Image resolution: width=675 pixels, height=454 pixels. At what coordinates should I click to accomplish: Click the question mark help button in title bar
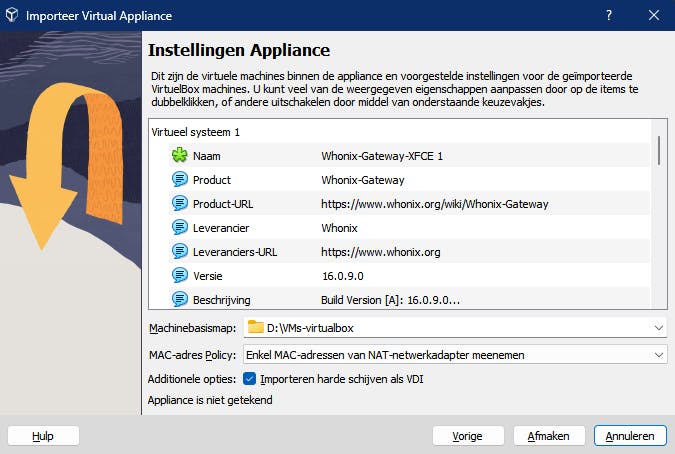pos(609,16)
